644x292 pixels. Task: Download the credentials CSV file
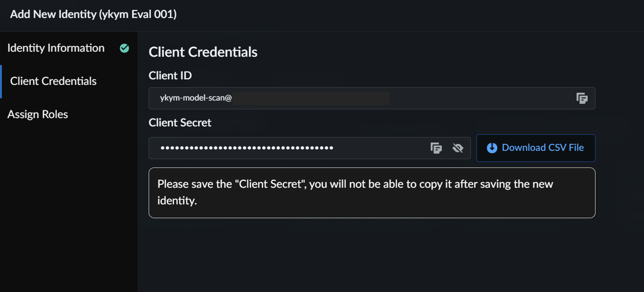click(x=535, y=148)
